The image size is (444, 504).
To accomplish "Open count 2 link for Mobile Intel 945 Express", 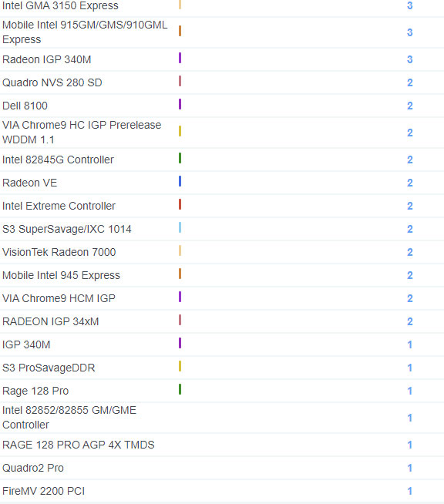I will [409, 275].
